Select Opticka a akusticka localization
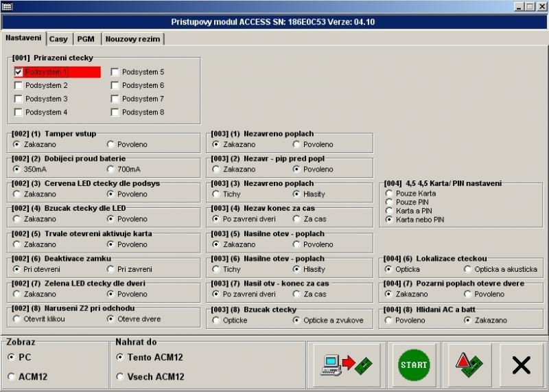The width and height of the screenshot is (549, 392). pos(467,269)
